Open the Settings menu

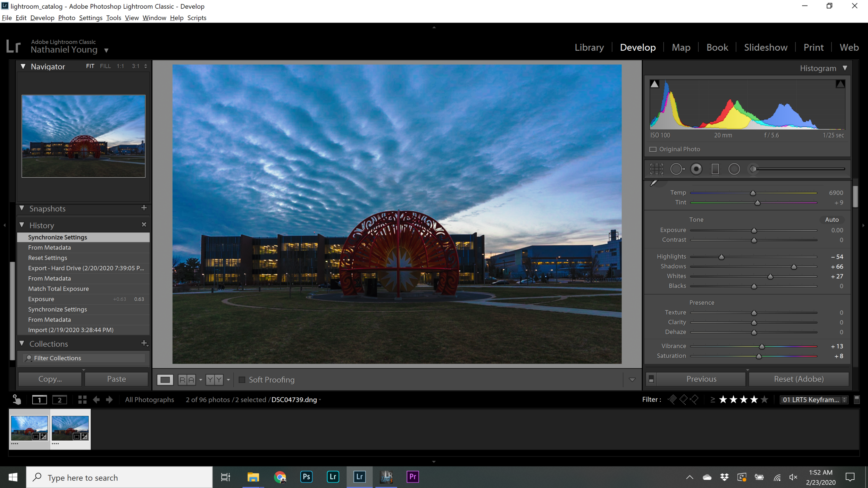[x=91, y=18]
